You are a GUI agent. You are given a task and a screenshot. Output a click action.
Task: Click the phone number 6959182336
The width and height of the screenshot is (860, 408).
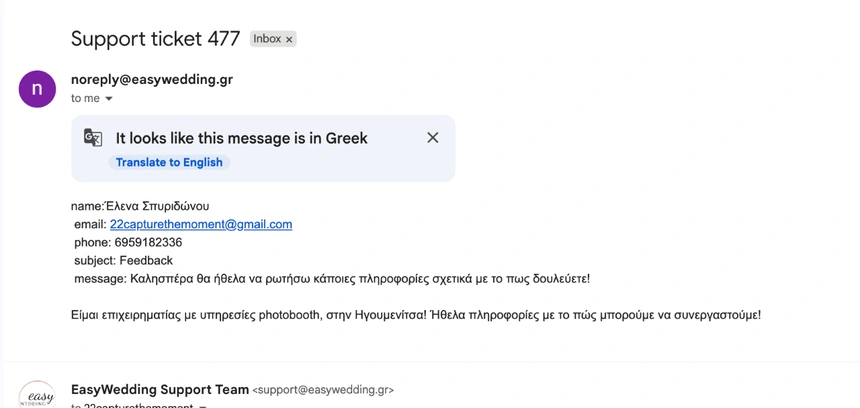(x=148, y=242)
